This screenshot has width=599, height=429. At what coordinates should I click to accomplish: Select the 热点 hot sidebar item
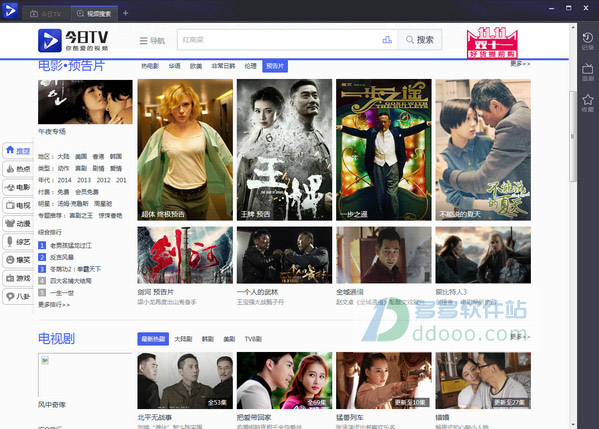click(18, 168)
